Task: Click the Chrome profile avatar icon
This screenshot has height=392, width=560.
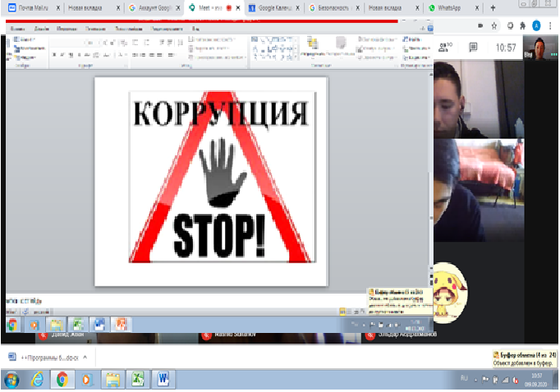Action: point(536,25)
